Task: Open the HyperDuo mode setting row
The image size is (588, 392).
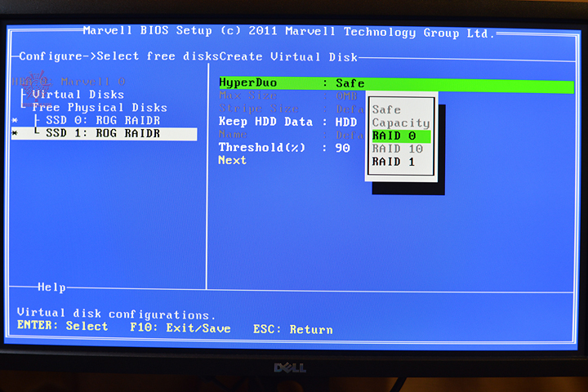Action: point(396,83)
